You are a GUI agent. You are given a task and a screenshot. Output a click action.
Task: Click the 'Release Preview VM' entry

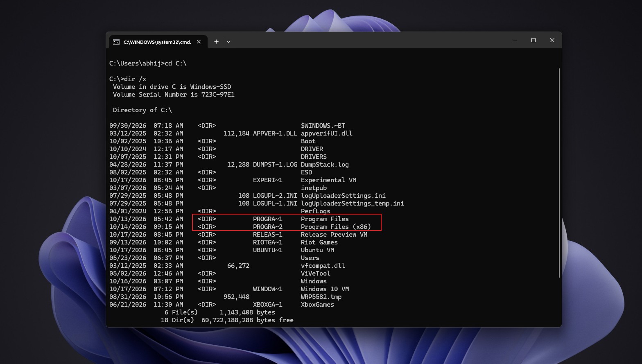334,235
